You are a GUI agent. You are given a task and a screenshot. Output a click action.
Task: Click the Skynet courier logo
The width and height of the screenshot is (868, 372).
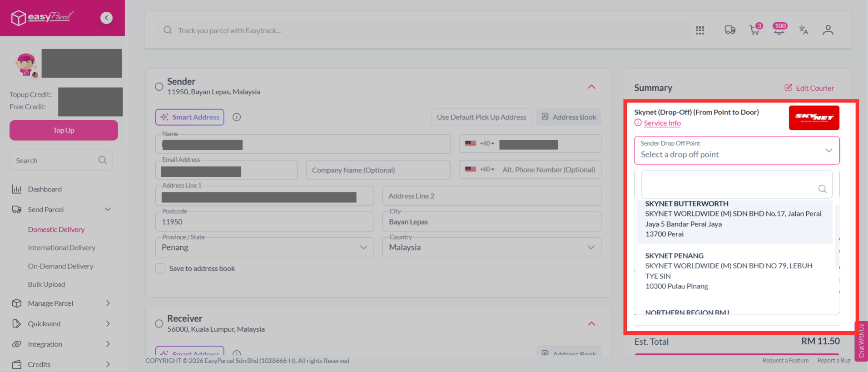814,118
